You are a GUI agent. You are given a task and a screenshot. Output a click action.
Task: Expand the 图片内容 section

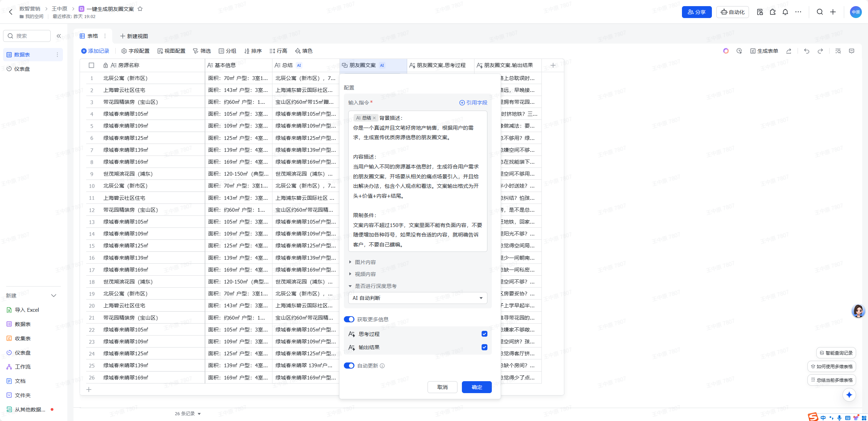[365, 262]
